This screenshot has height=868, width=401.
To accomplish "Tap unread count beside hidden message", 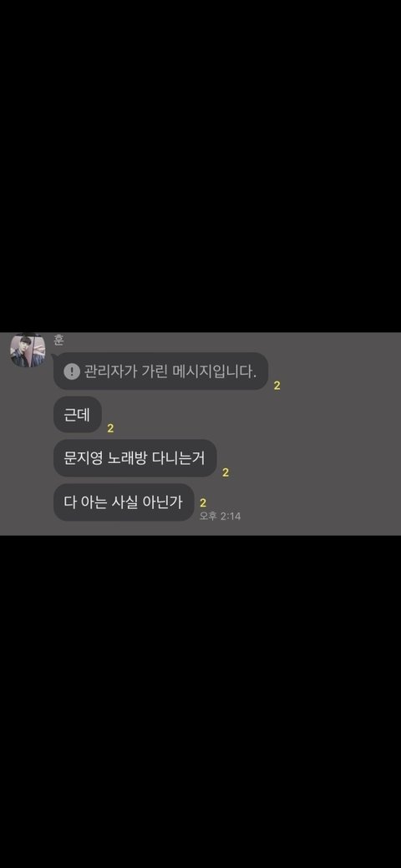I will click(277, 386).
